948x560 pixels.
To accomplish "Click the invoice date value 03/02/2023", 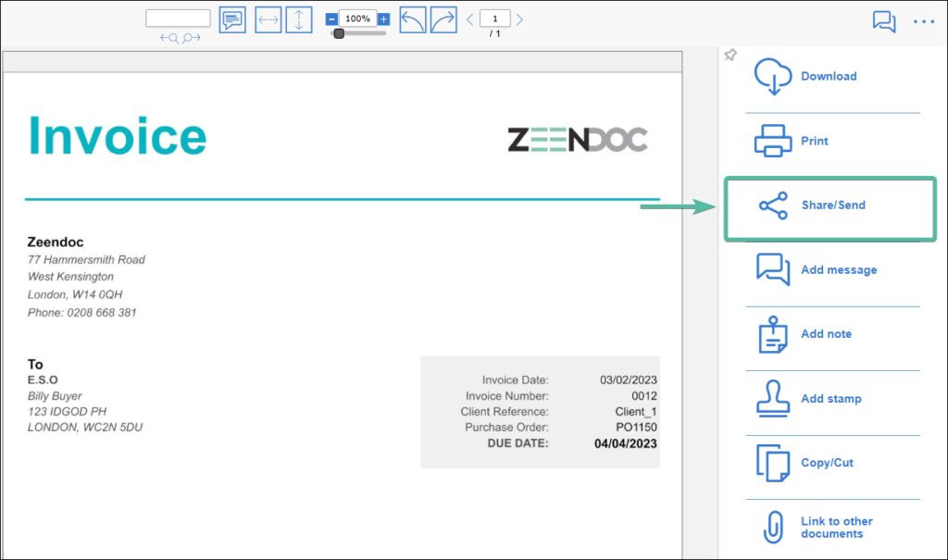I will click(x=629, y=380).
